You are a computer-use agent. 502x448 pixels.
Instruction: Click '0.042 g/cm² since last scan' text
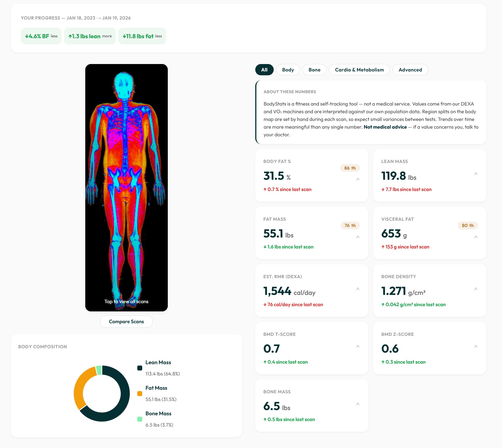click(x=413, y=305)
